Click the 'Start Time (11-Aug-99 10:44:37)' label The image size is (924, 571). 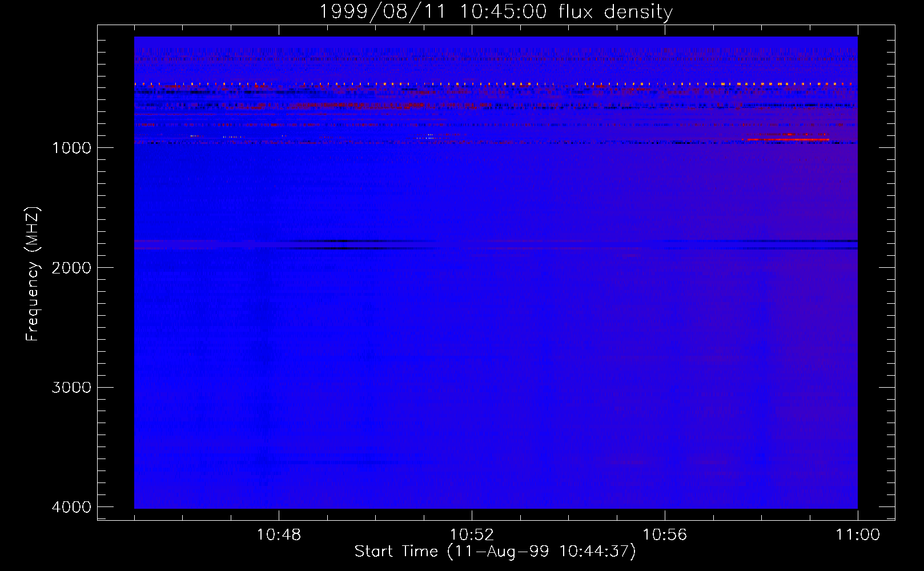(495, 552)
